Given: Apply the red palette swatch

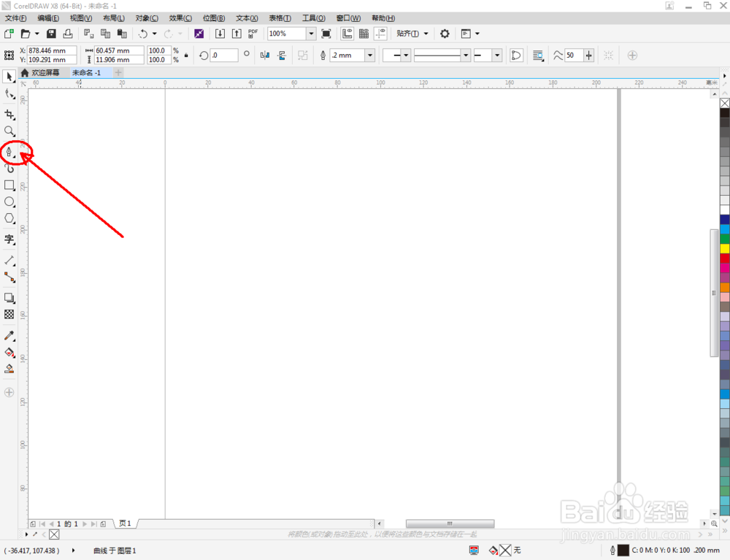Looking at the screenshot, I should [x=725, y=258].
